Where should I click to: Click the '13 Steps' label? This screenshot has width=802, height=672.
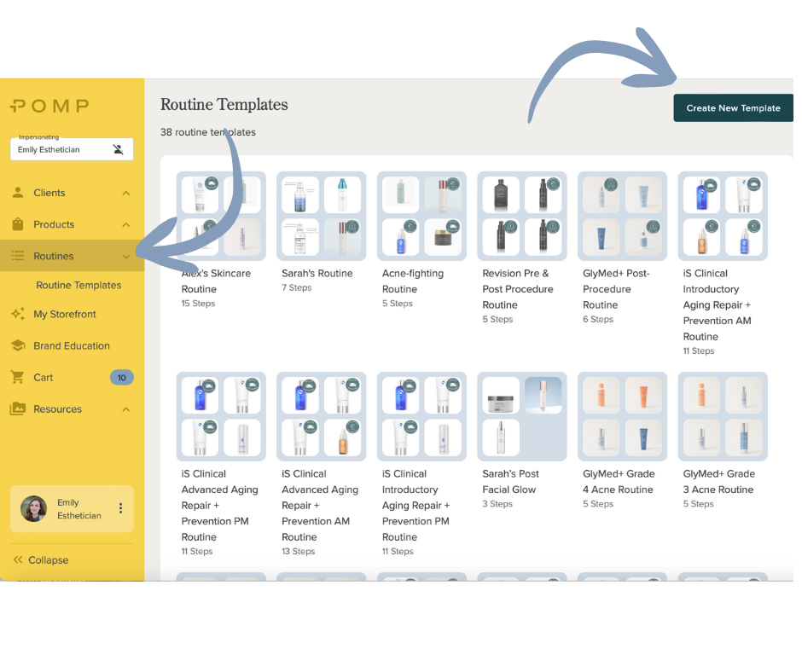299,551
